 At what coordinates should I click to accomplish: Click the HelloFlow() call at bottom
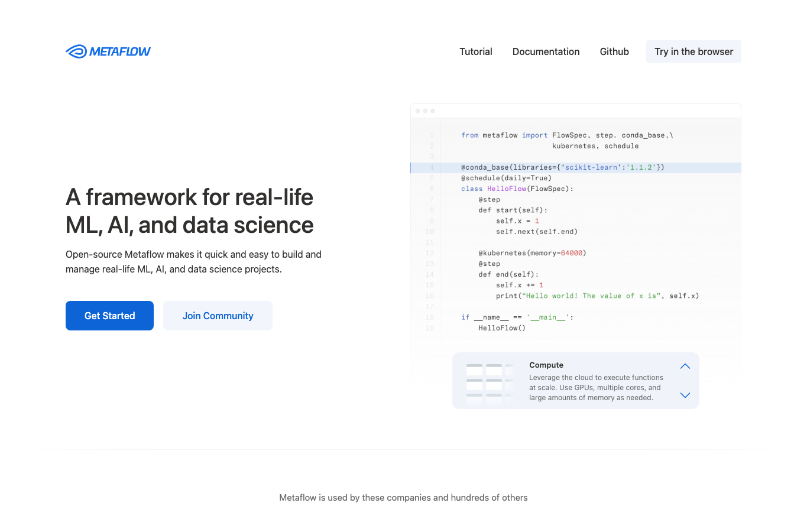pyautogui.click(x=502, y=327)
